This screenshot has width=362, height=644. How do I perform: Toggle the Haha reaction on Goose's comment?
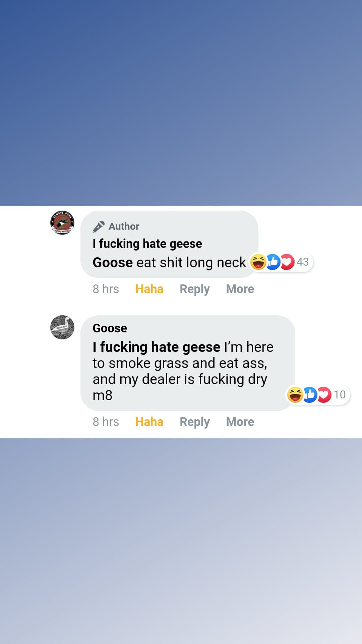pos(149,422)
